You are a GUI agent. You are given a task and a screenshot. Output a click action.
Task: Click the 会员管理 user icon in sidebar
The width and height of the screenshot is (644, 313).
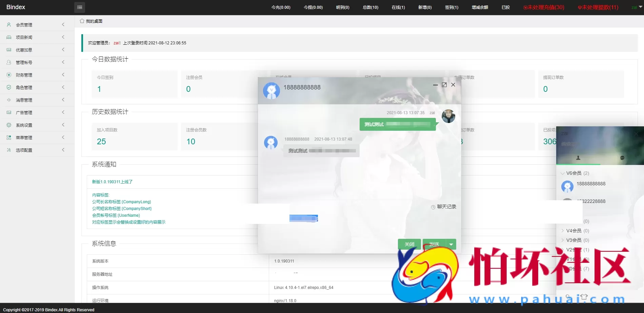(9, 25)
